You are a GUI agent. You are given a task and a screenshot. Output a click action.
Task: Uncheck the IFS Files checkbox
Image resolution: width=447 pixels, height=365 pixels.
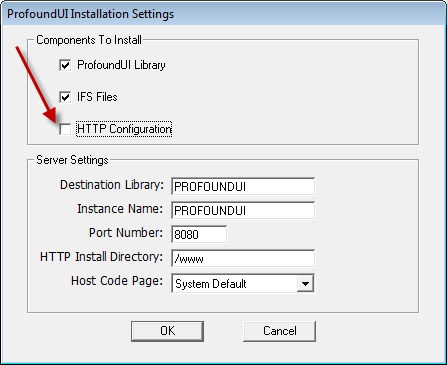pyautogui.click(x=65, y=97)
